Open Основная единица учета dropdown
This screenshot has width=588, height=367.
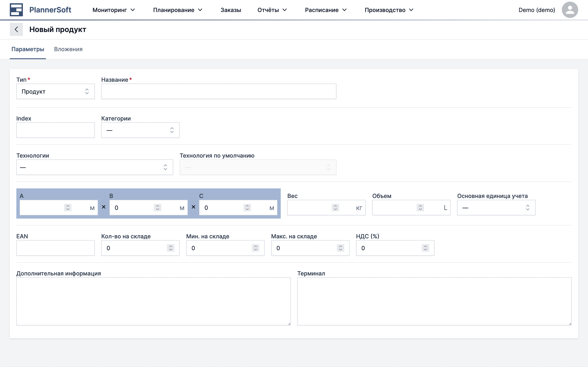496,208
